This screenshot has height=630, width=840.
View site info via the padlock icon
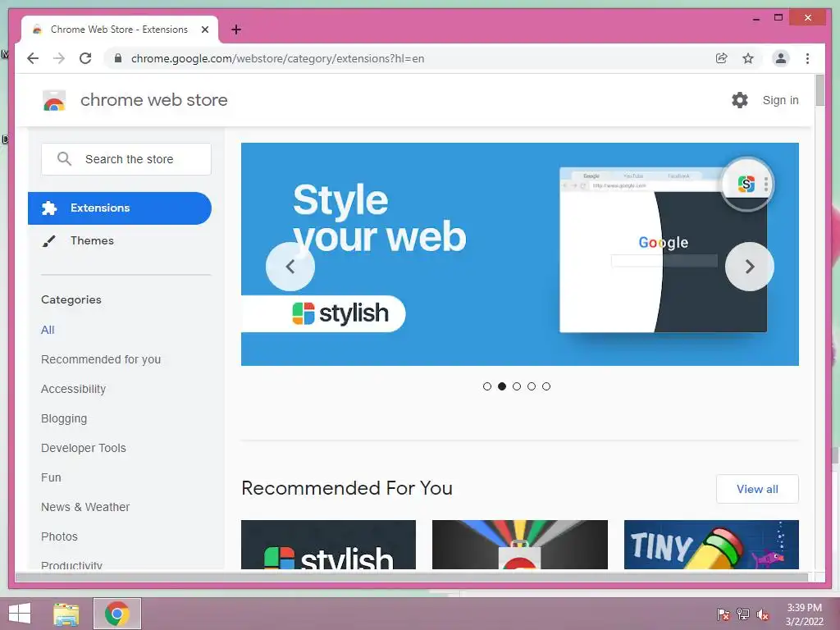coord(118,58)
